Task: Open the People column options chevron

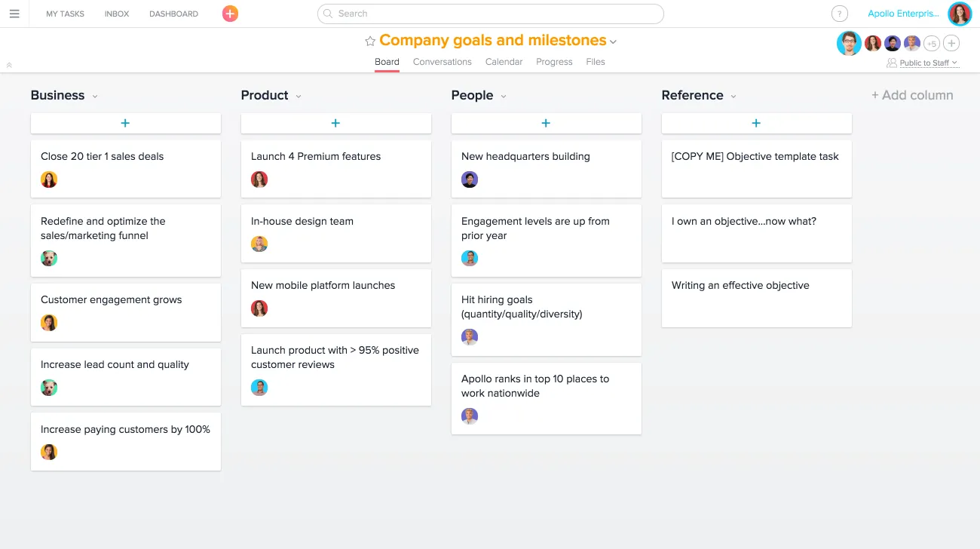Action: point(504,97)
